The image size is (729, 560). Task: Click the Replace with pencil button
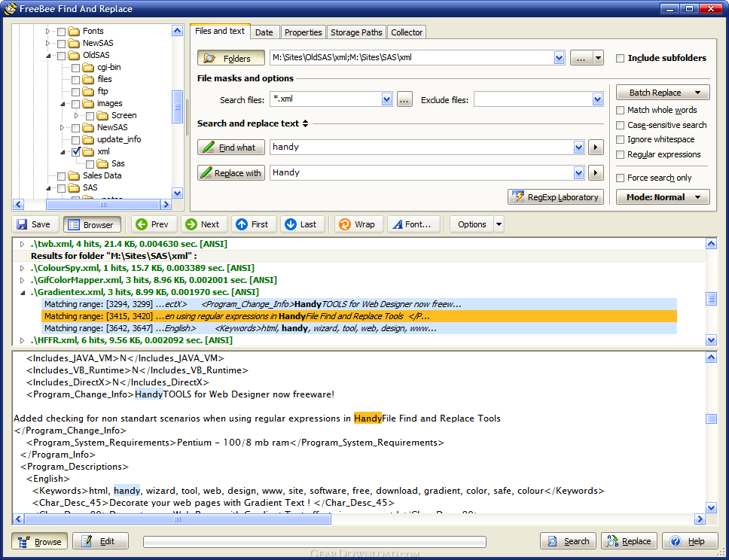click(x=231, y=173)
